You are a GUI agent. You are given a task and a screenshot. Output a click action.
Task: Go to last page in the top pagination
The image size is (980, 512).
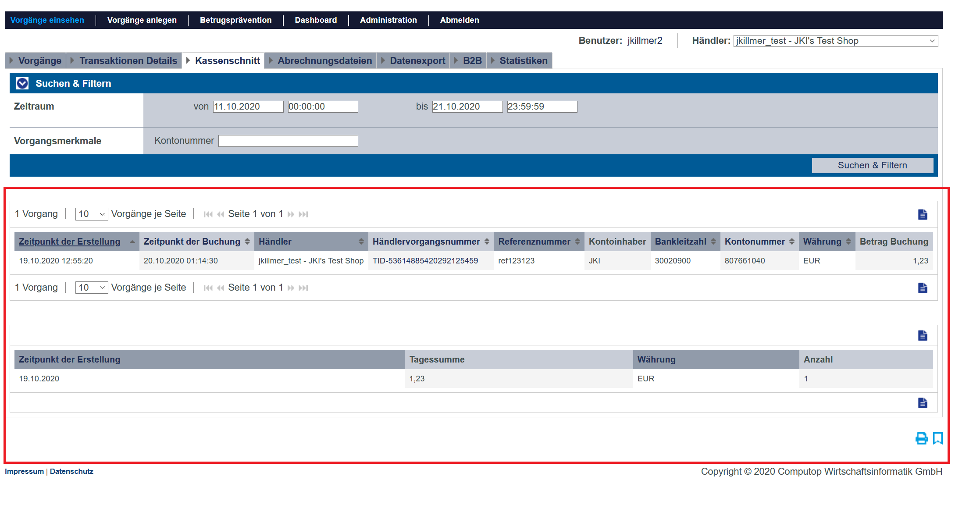coord(303,214)
